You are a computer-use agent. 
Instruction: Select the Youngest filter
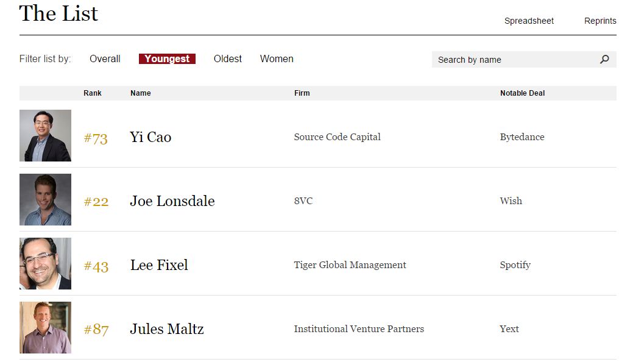point(167,59)
